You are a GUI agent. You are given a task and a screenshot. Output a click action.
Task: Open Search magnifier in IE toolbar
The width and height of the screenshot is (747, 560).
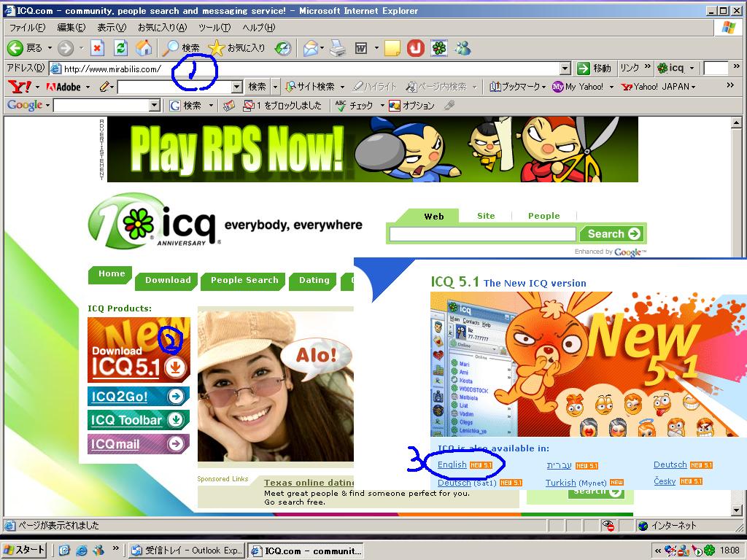point(181,47)
